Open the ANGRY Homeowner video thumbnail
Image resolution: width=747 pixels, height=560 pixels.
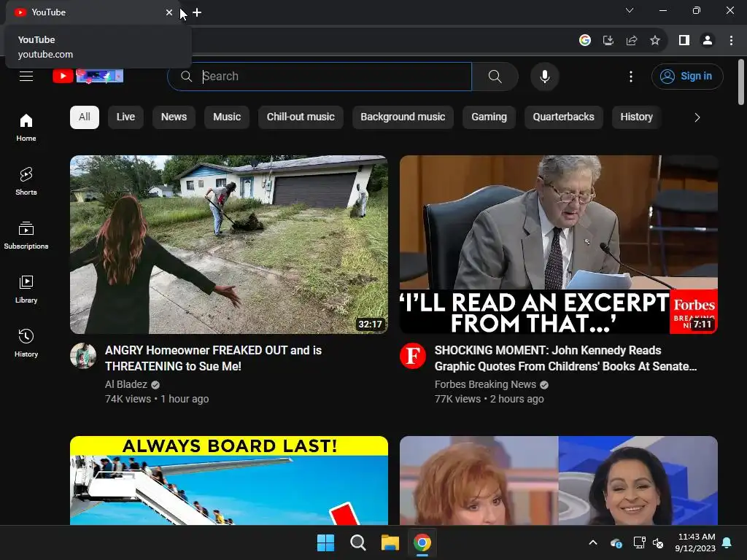pyautogui.click(x=228, y=244)
